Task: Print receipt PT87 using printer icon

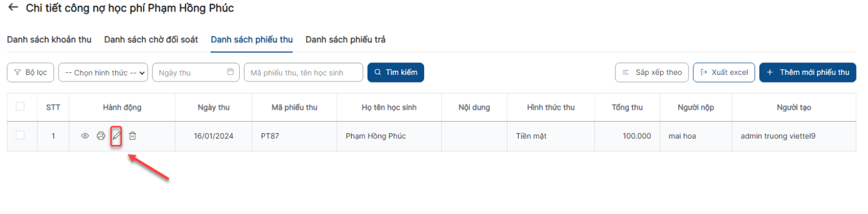Action: [x=101, y=136]
